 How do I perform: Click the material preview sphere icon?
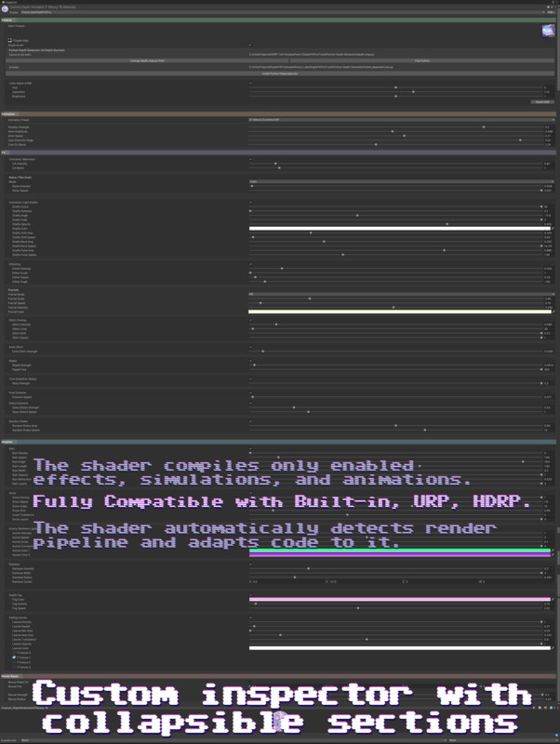tap(5, 9)
